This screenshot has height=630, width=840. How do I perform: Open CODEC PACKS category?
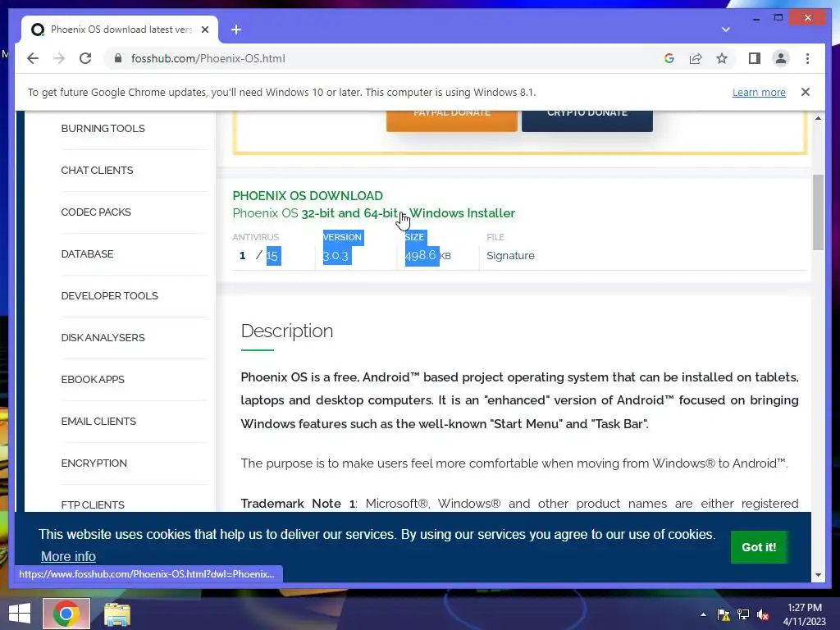coord(96,212)
